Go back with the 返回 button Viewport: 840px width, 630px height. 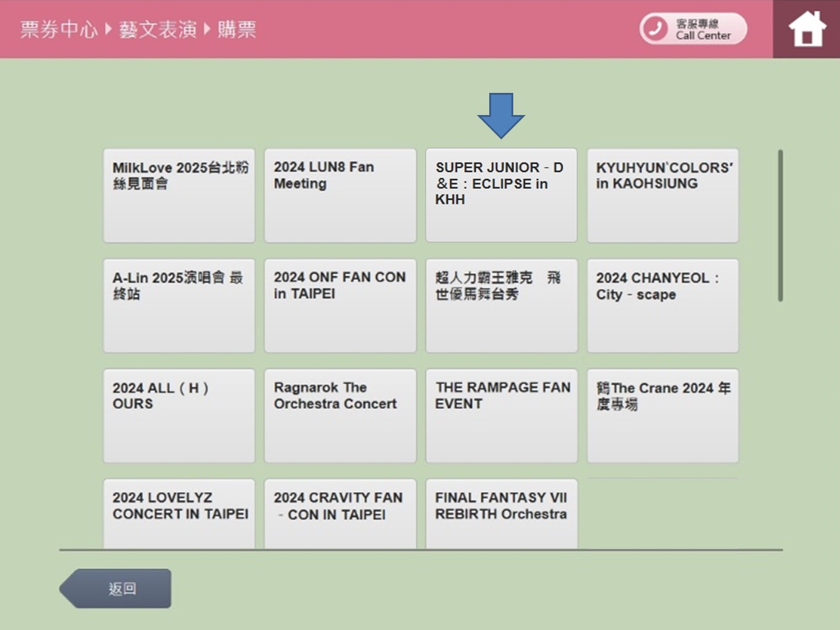(116, 589)
